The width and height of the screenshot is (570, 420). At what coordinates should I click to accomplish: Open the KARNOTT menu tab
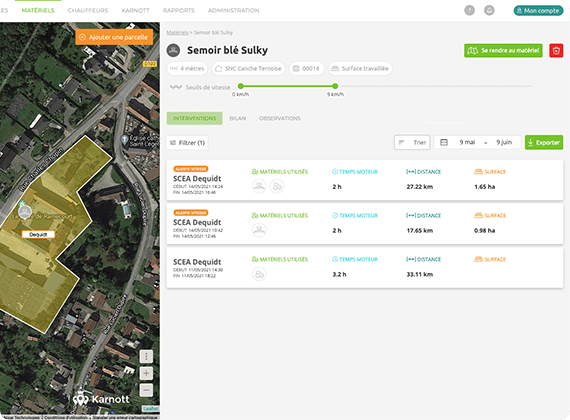pyautogui.click(x=135, y=11)
